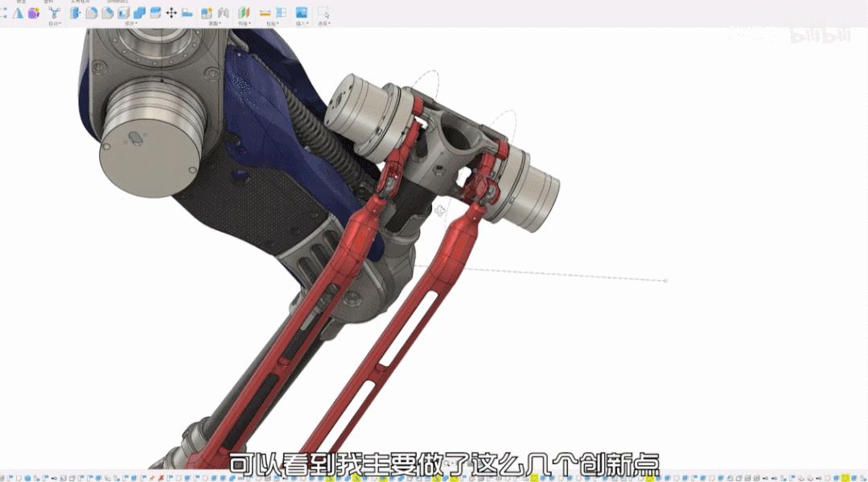Choose the Fillet tool in the toolbar
Image resolution: width=868 pixels, height=482 pixels.
92,13
